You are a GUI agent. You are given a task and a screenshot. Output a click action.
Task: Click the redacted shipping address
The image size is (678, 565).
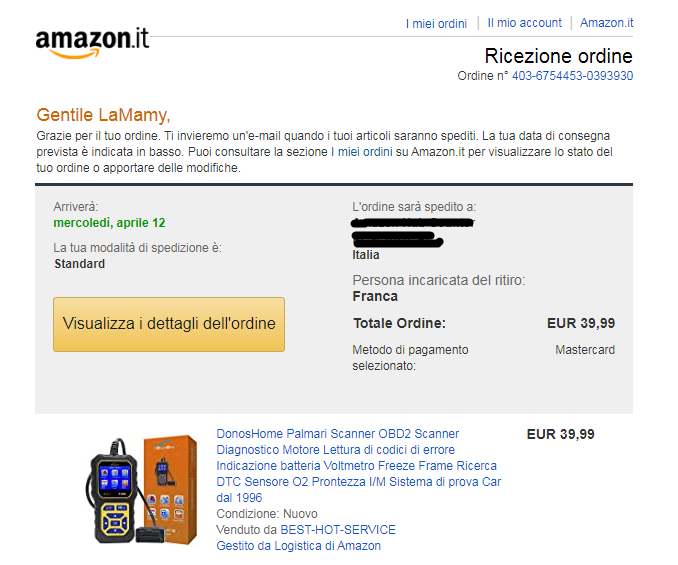(x=413, y=233)
